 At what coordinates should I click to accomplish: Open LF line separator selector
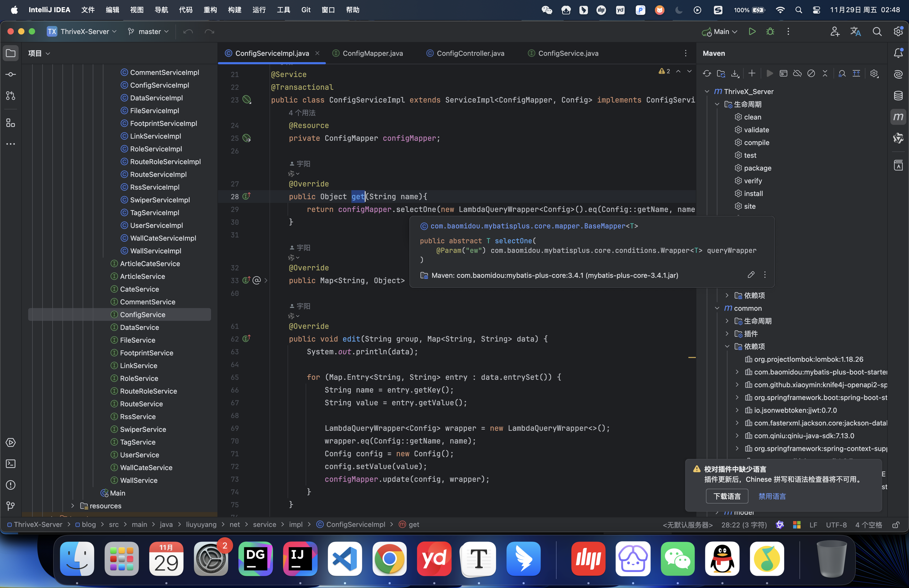(813, 525)
